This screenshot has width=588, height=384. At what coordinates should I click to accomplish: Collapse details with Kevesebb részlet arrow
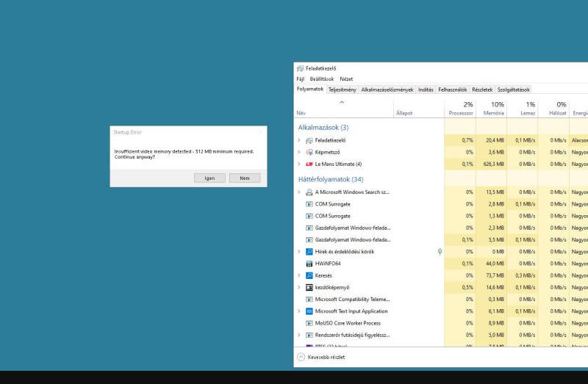[301, 357]
